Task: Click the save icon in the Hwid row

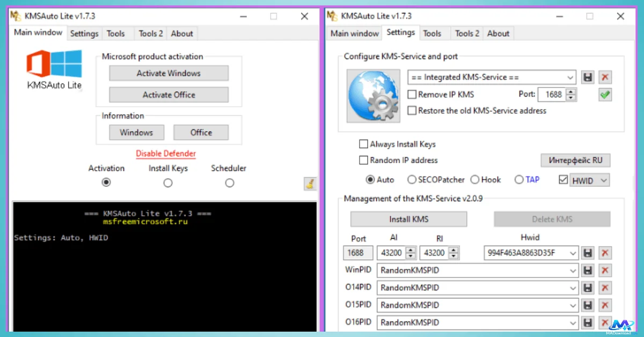Action: [588, 253]
